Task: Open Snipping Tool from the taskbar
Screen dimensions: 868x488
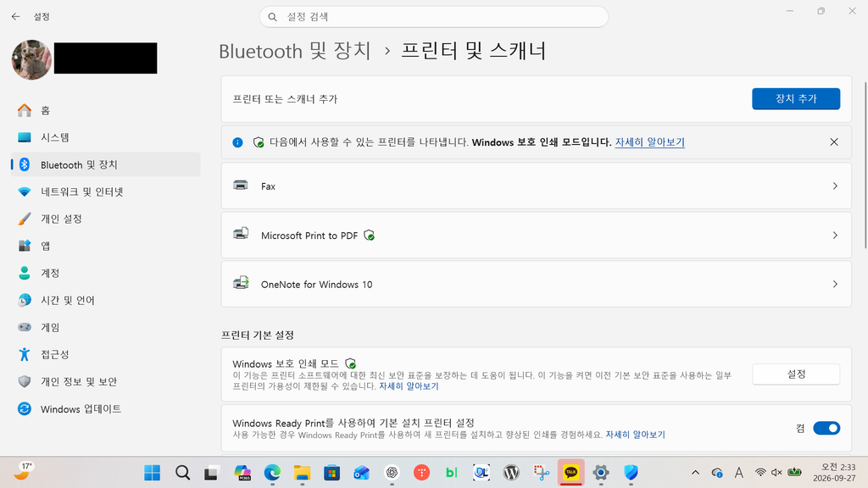Action: pos(542,473)
